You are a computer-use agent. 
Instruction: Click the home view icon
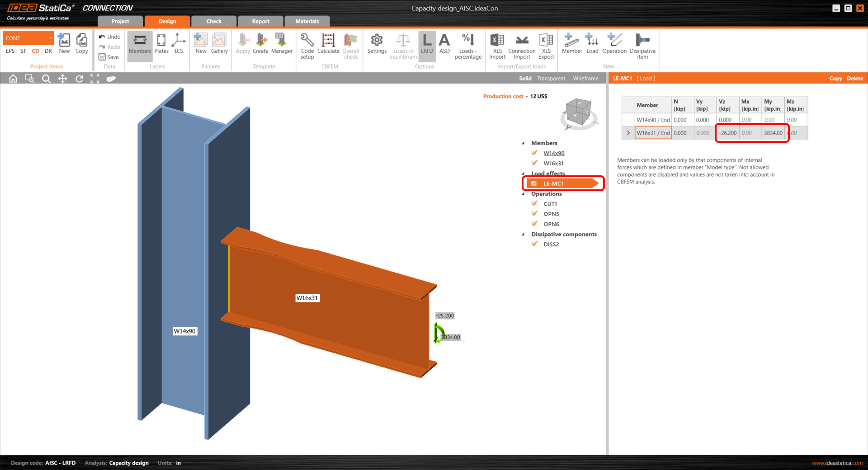[x=13, y=79]
